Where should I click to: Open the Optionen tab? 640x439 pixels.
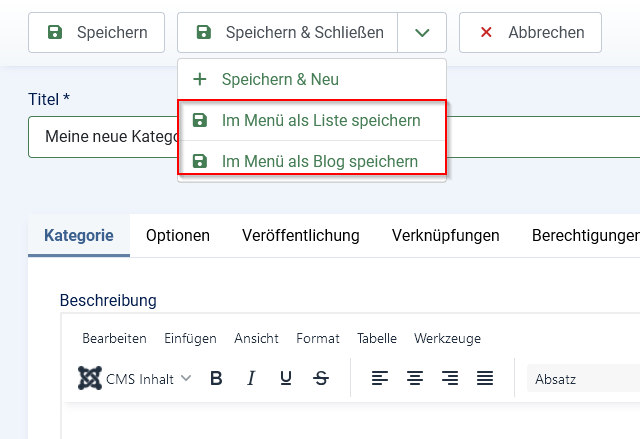pyautogui.click(x=178, y=235)
